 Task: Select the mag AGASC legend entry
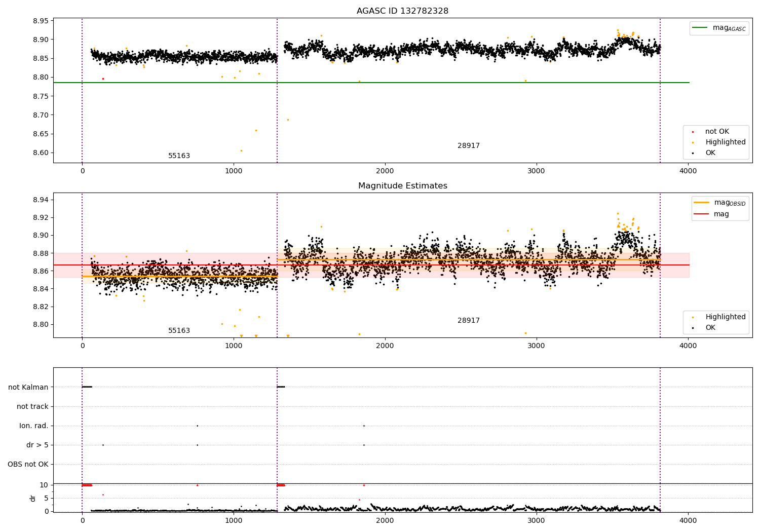pyautogui.click(x=719, y=28)
